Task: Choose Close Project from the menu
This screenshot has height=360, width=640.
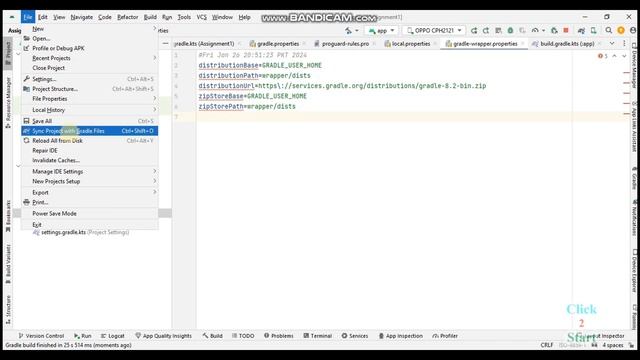Action: pyautogui.click(x=89, y=68)
